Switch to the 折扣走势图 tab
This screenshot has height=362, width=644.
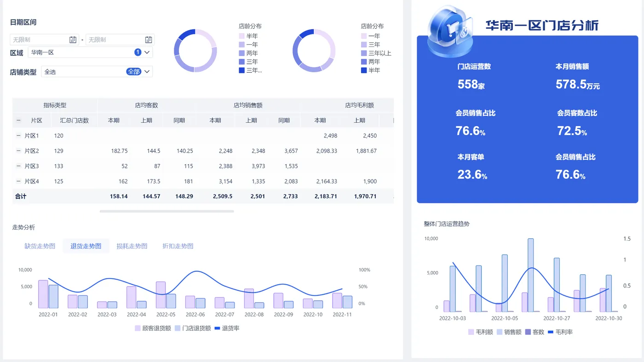click(x=178, y=246)
